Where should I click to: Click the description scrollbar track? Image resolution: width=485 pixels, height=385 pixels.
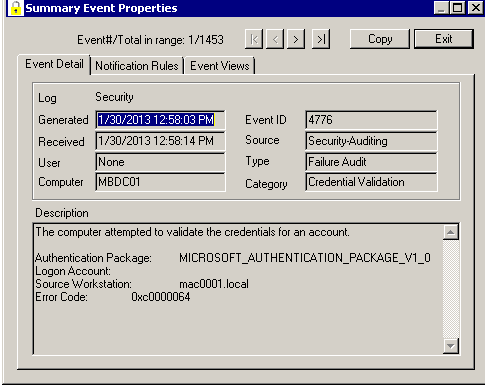click(x=451, y=289)
